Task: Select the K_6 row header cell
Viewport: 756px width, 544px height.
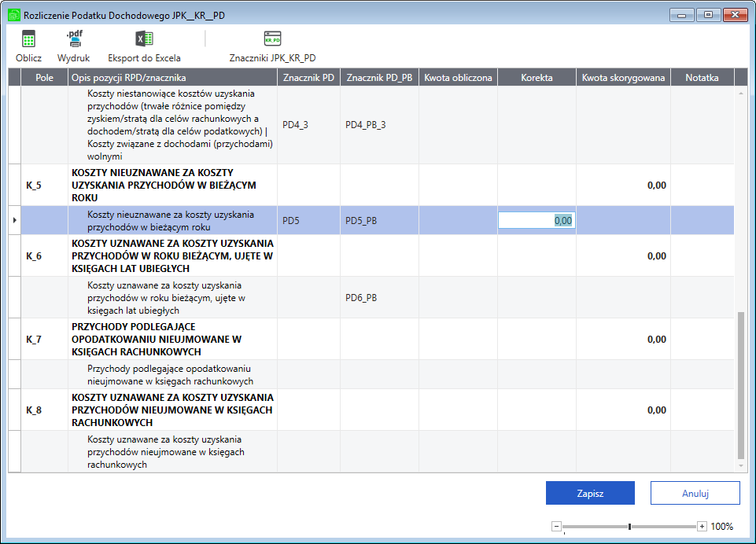Action: pyautogui.click(x=33, y=256)
